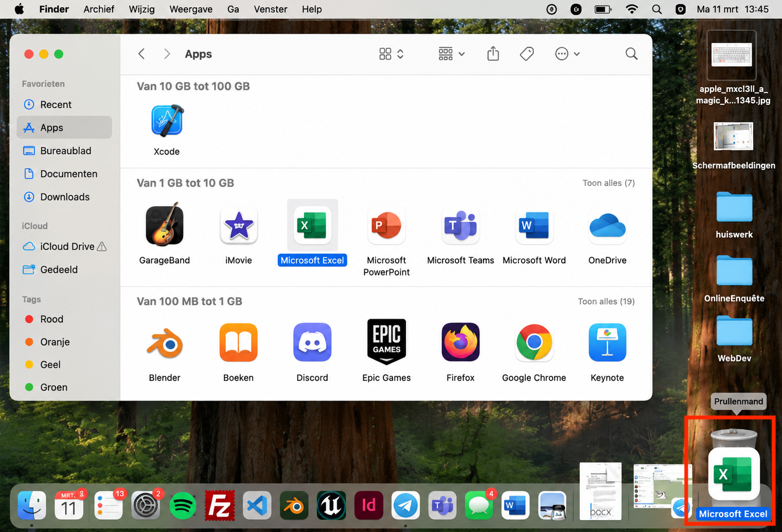Image resolution: width=782 pixels, height=532 pixels.
Task: Open iCloud Drive in the sidebar
Action: click(x=64, y=246)
